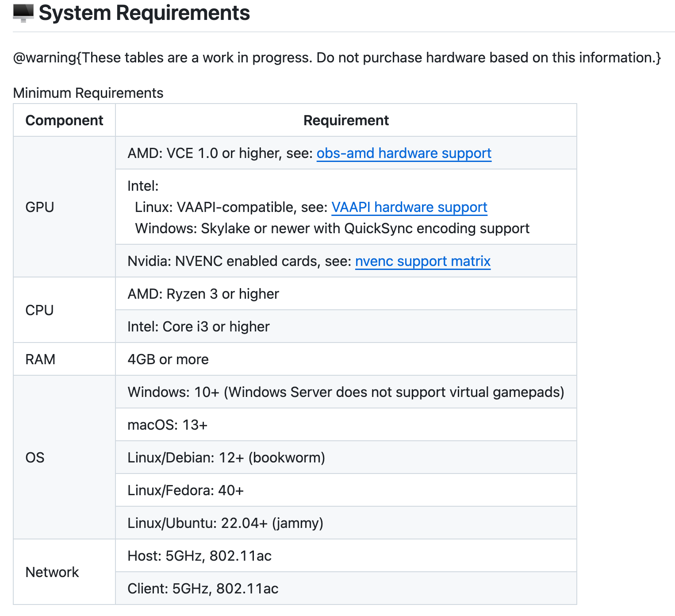Viewport: 675px width, 616px height.
Task: Open the VAAPI hardware support link
Action: click(x=409, y=207)
